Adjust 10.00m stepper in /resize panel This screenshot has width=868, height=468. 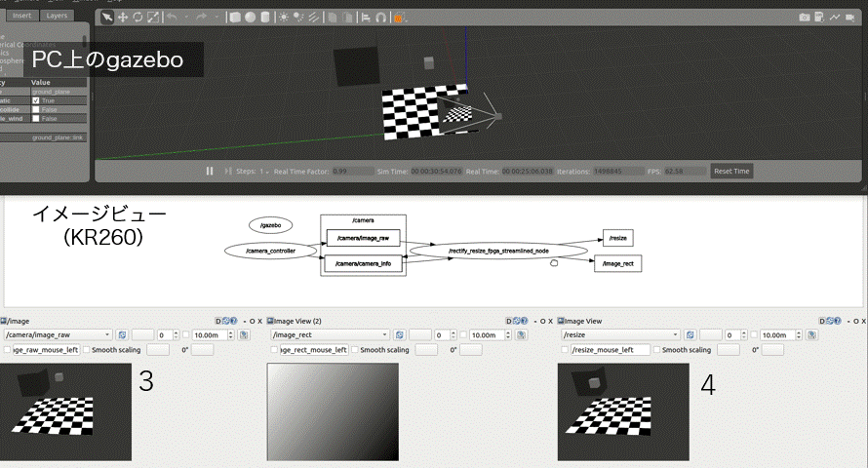(x=798, y=335)
